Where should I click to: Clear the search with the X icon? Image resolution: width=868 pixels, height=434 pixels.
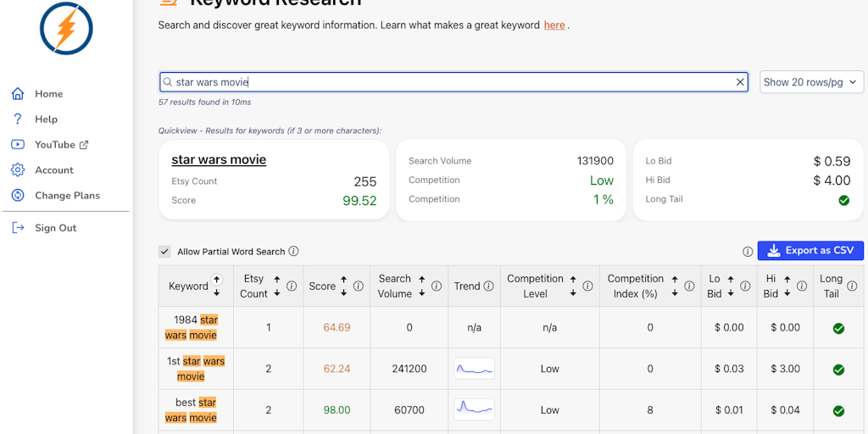[x=740, y=82]
